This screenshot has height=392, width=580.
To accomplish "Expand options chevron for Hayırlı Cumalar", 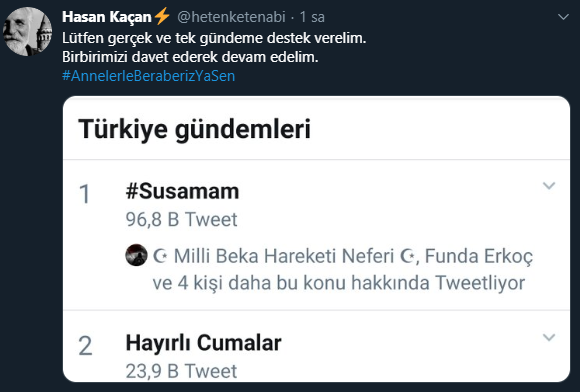I will tap(549, 337).
